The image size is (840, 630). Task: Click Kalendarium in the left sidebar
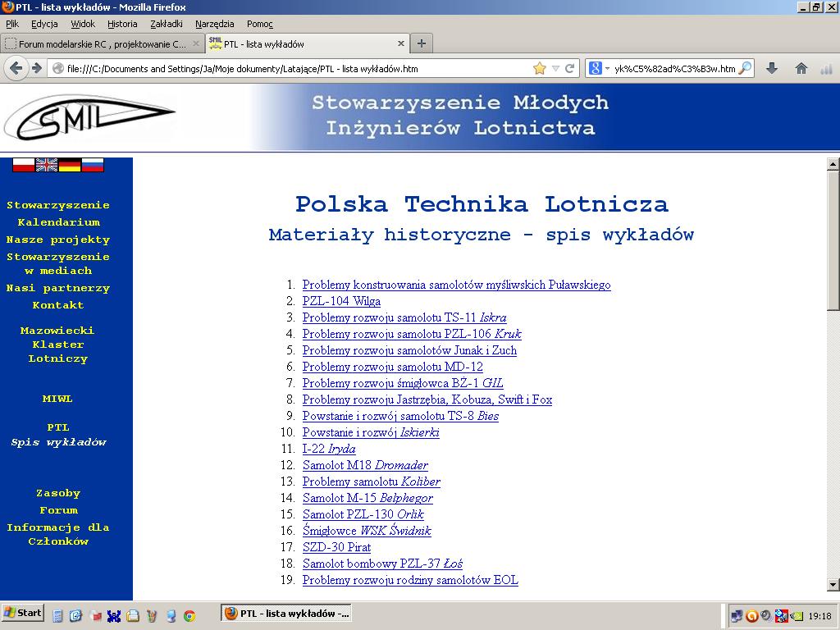coord(58,222)
